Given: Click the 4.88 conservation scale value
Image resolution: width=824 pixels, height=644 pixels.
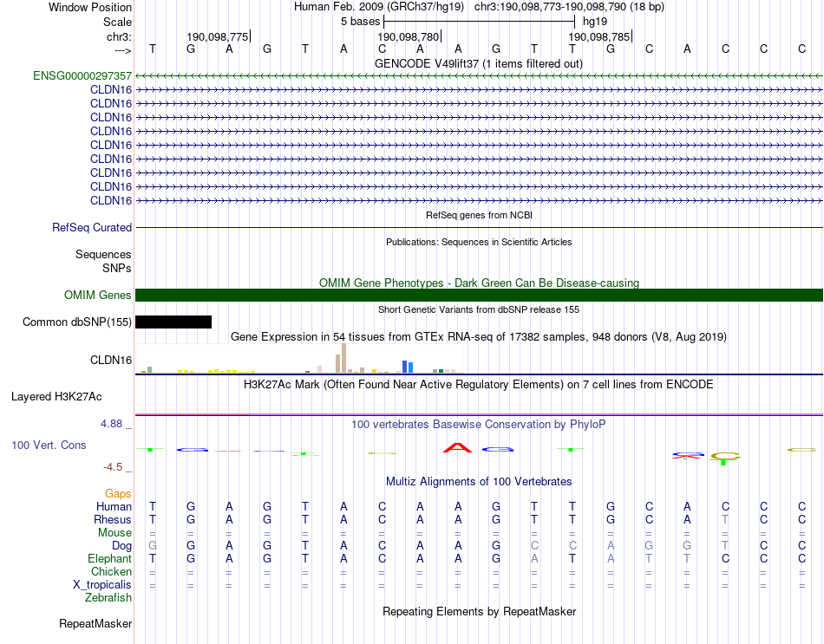Looking at the screenshot, I should 111,423.
